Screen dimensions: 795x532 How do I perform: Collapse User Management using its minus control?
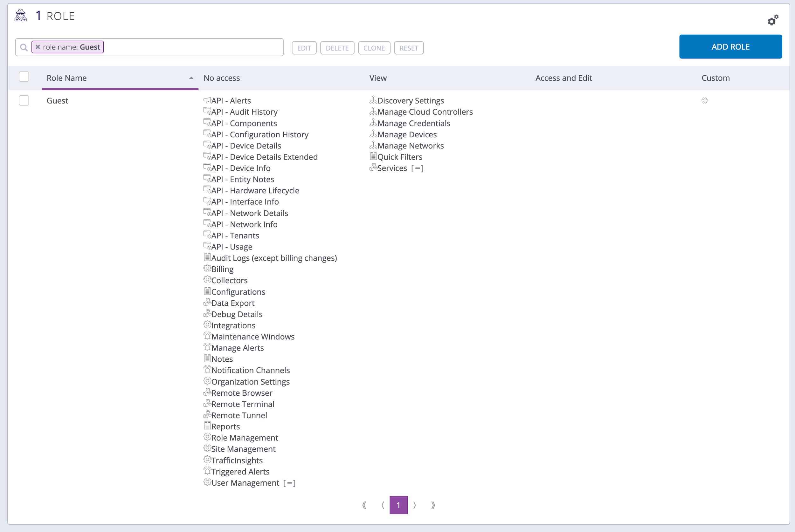[290, 482]
